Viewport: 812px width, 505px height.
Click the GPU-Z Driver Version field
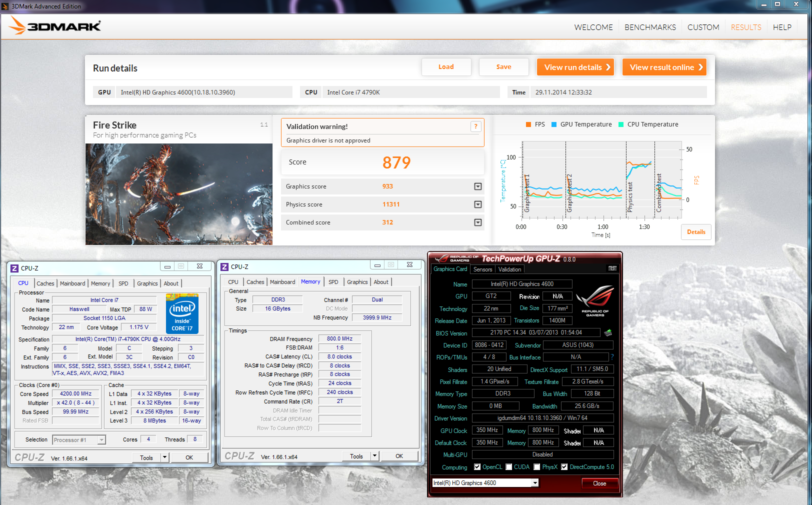[542, 418]
